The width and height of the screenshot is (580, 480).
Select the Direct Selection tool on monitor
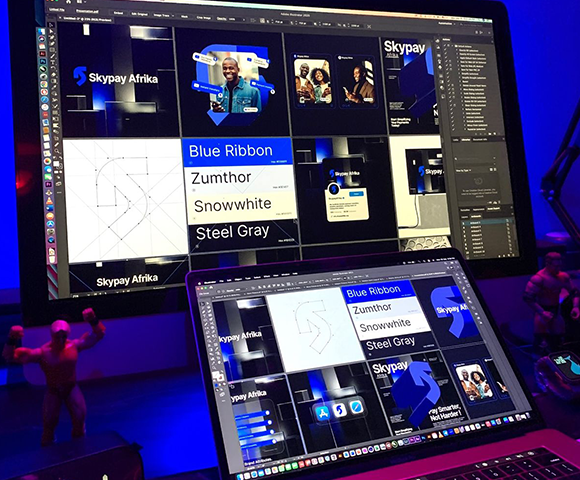pyautogui.click(x=52, y=32)
